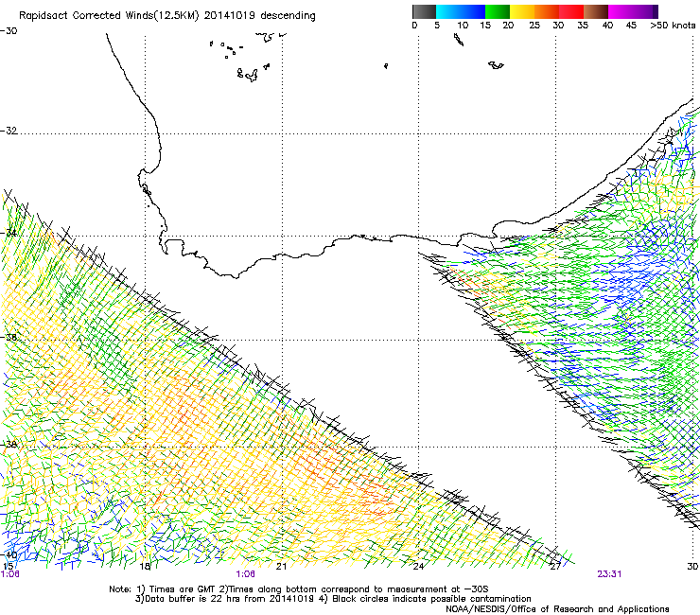Click the '35' legend scale label
This screenshot has height=615, width=700.
pyautogui.click(x=583, y=26)
